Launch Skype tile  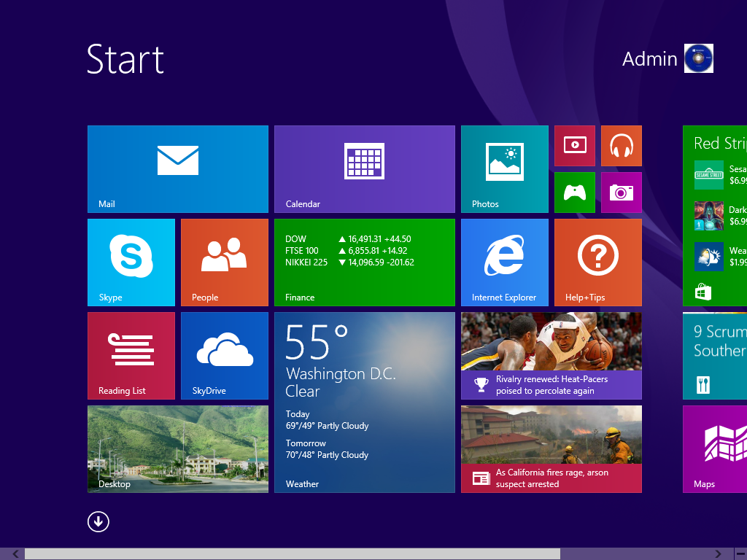tap(131, 262)
